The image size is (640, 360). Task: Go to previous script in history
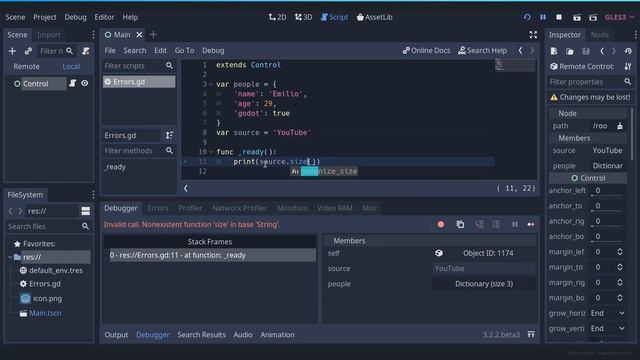pos(520,51)
